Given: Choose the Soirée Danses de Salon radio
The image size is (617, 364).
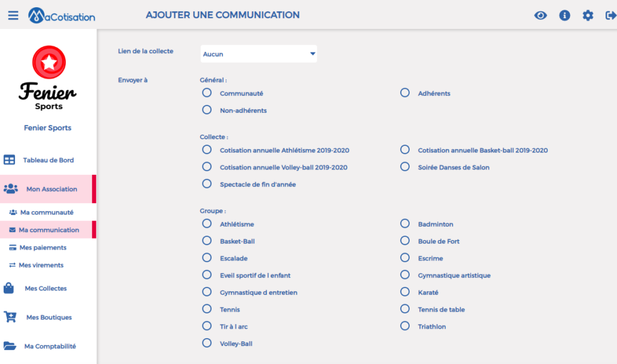Looking at the screenshot, I should (404, 167).
